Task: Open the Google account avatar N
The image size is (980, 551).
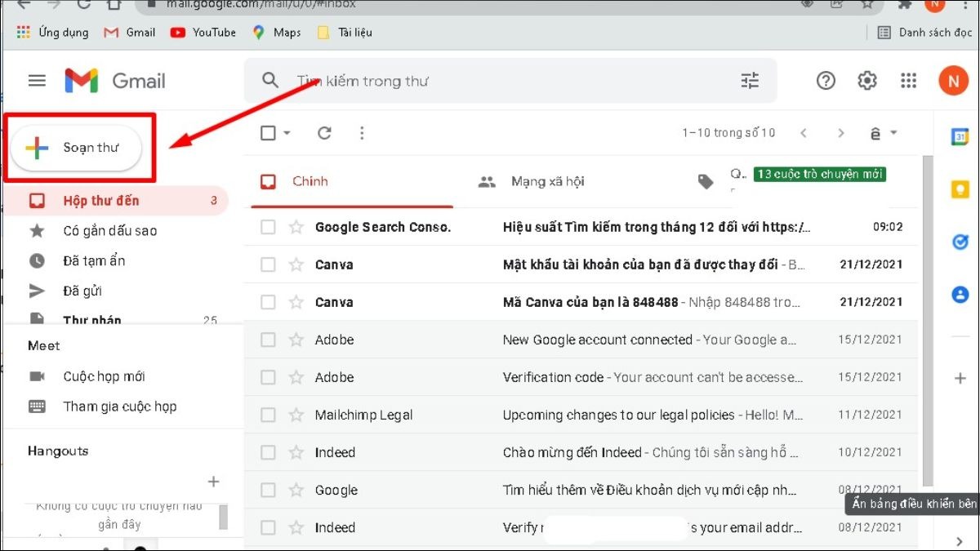Action: tap(953, 81)
